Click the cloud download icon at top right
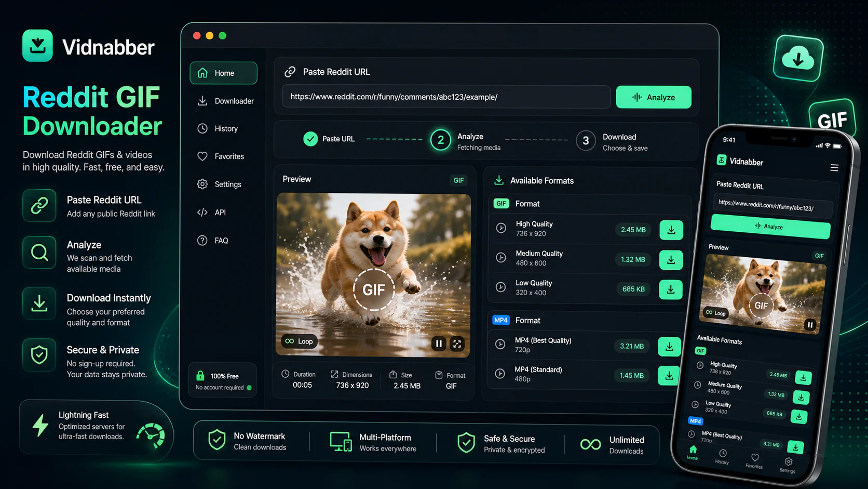The height and width of the screenshot is (489, 868). tap(798, 58)
